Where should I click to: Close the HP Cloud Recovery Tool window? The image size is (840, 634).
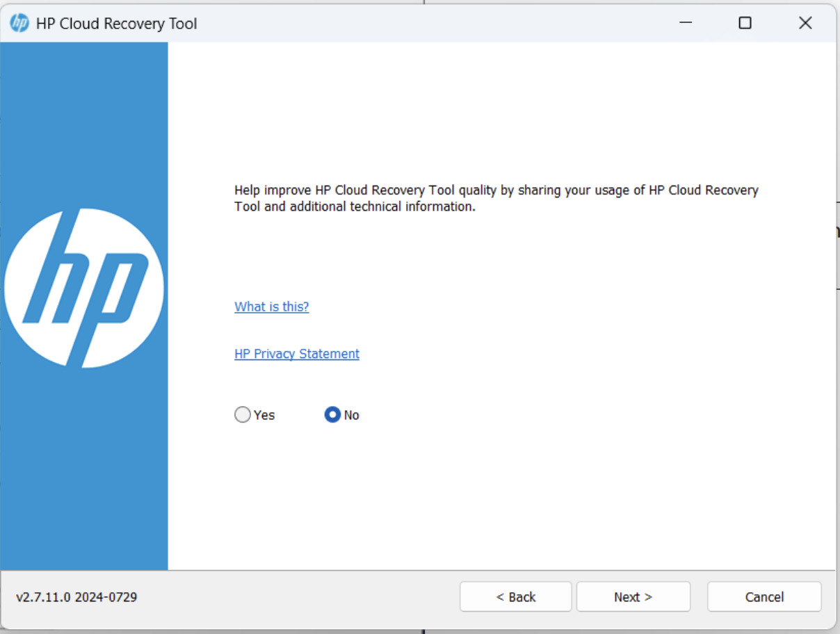coord(805,22)
